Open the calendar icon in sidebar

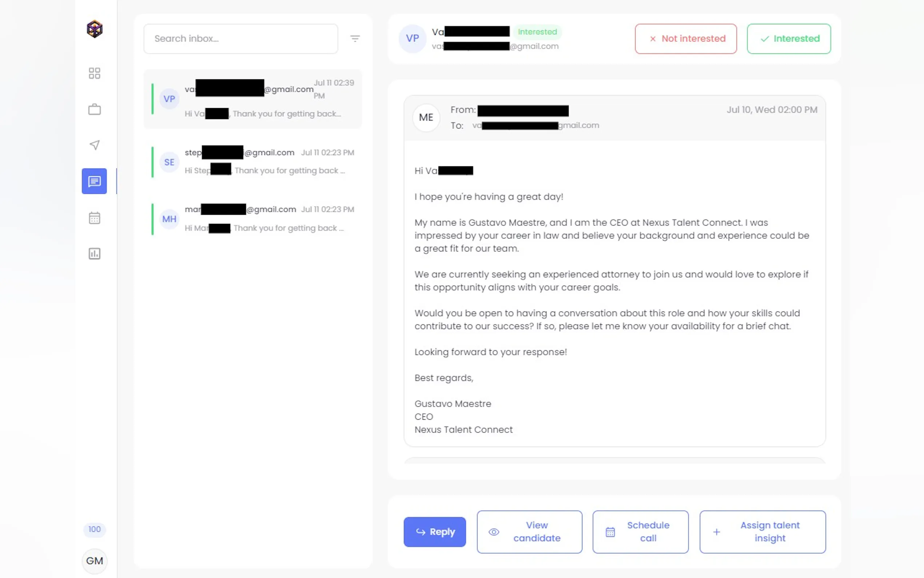pyautogui.click(x=94, y=218)
